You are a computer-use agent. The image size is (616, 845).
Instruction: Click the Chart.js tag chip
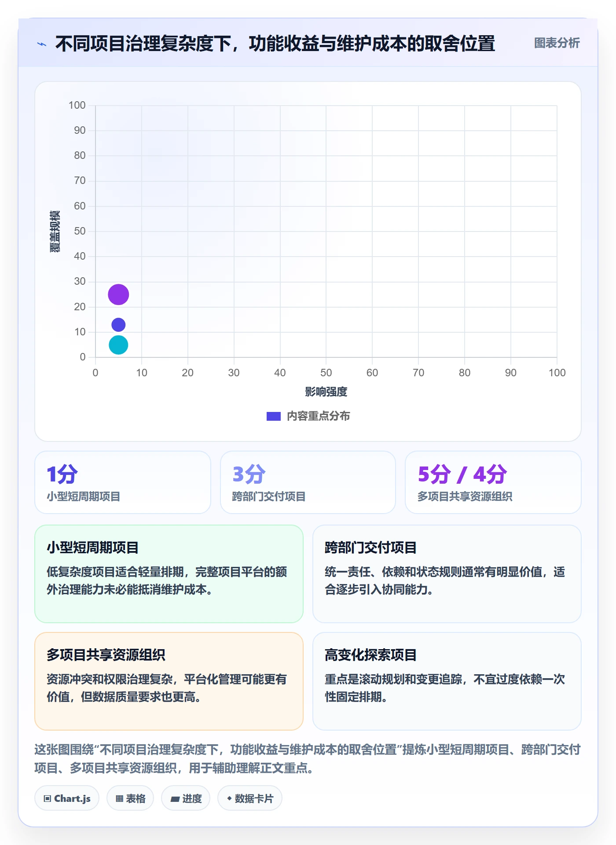click(67, 798)
